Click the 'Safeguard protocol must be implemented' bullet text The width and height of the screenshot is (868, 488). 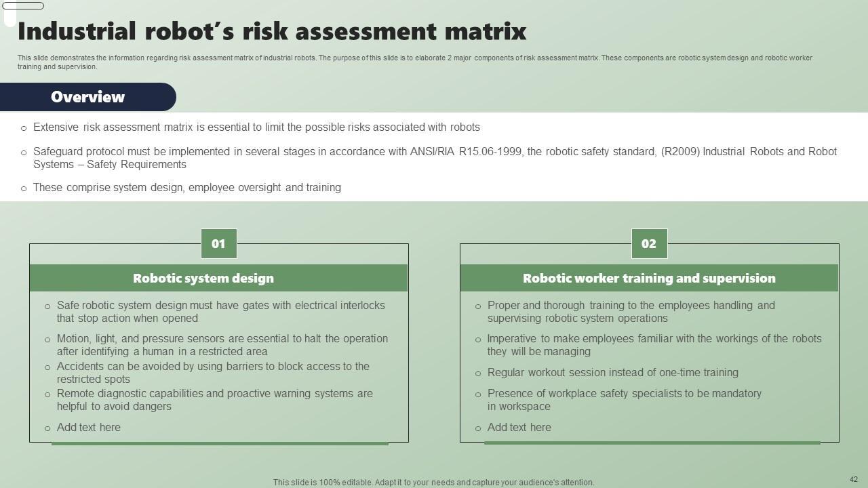pos(435,158)
